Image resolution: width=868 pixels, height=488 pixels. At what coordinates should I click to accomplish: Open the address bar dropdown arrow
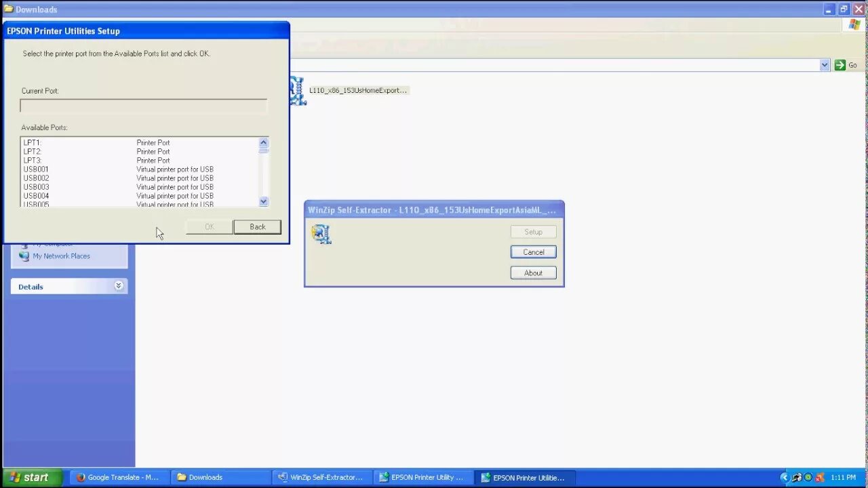(x=825, y=65)
